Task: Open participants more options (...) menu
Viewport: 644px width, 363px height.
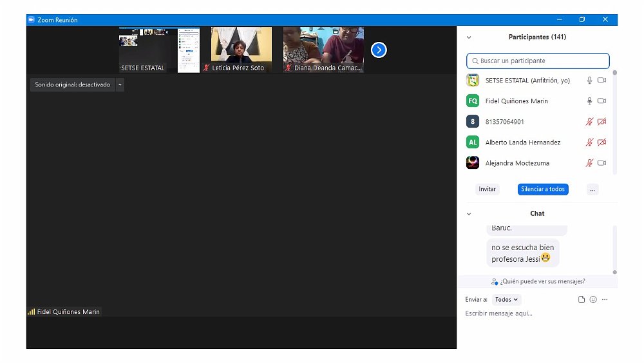Action: coord(592,190)
